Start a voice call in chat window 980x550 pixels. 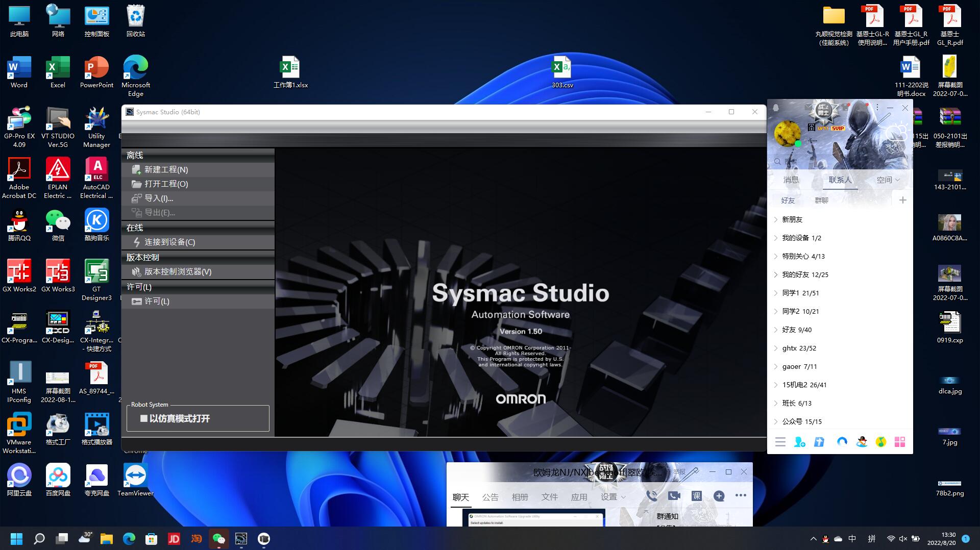[x=651, y=495]
